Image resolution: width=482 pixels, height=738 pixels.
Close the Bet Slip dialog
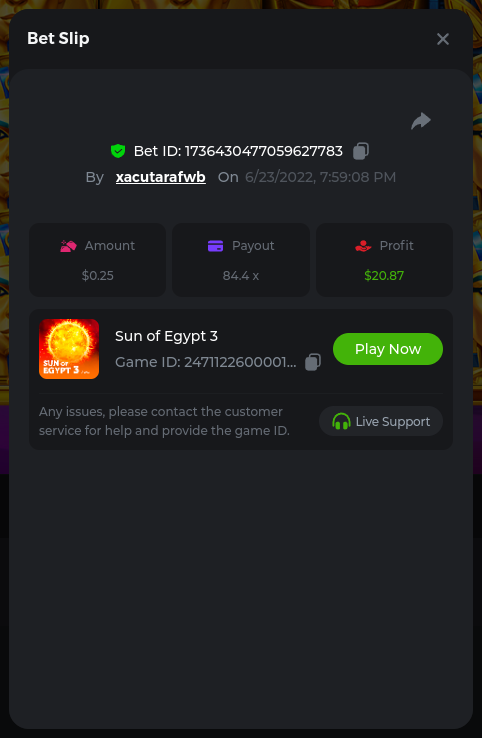click(x=442, y=39)
